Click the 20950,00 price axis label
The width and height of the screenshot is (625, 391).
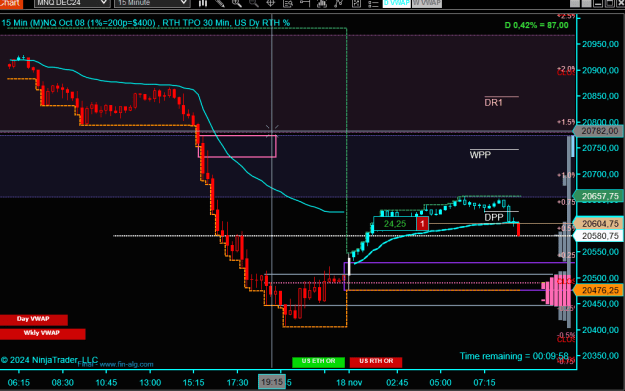pyautogui.click(x=600, y=44)
